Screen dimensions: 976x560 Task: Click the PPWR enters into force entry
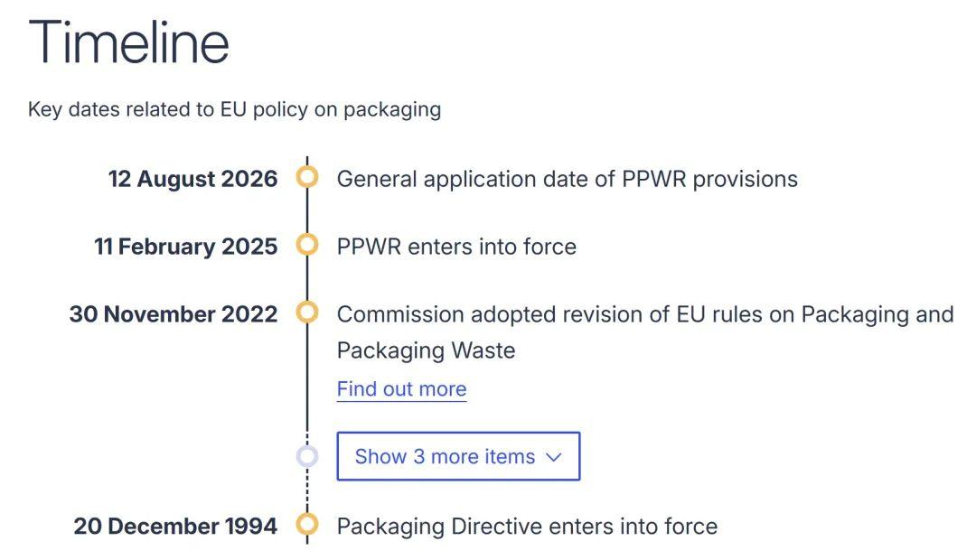[456, 247]
